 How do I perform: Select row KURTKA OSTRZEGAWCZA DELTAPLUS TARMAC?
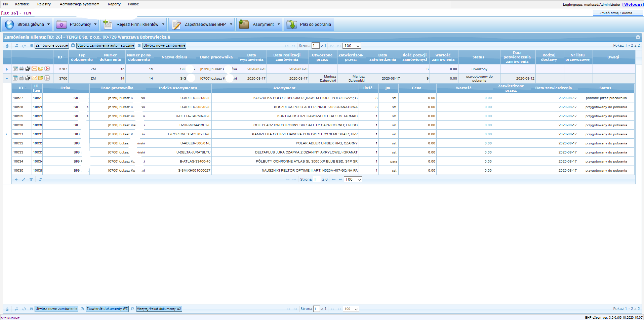pyautogui.click(x=323, y=116)
